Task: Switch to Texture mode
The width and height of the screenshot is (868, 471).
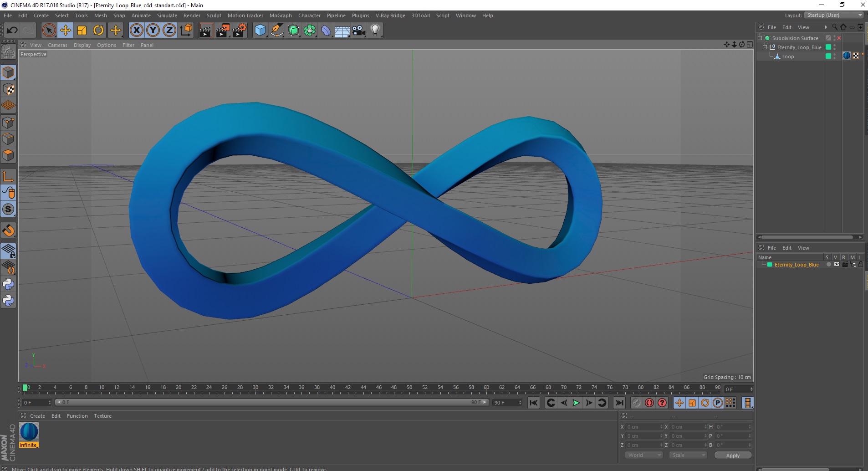Action: (x=8, y=89)
